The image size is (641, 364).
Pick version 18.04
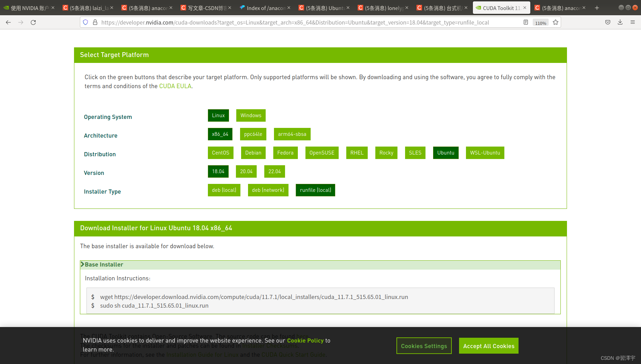click(x=218, y=171)
